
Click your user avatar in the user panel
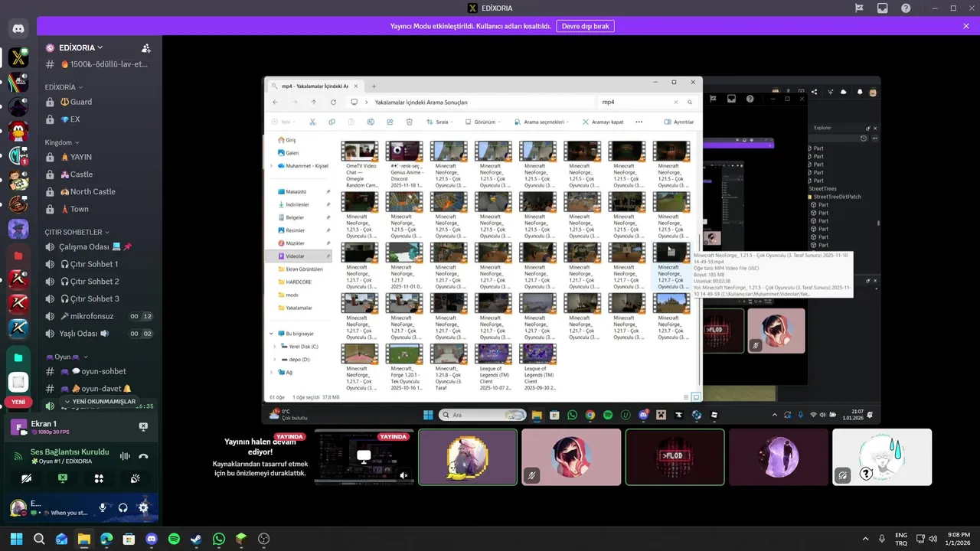pos(18,507)
